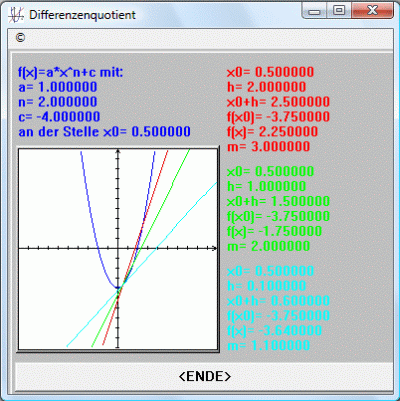The width and height of the screenshot is (400, 401).
Task: Click the ENDE button
Action: [204, 376]
